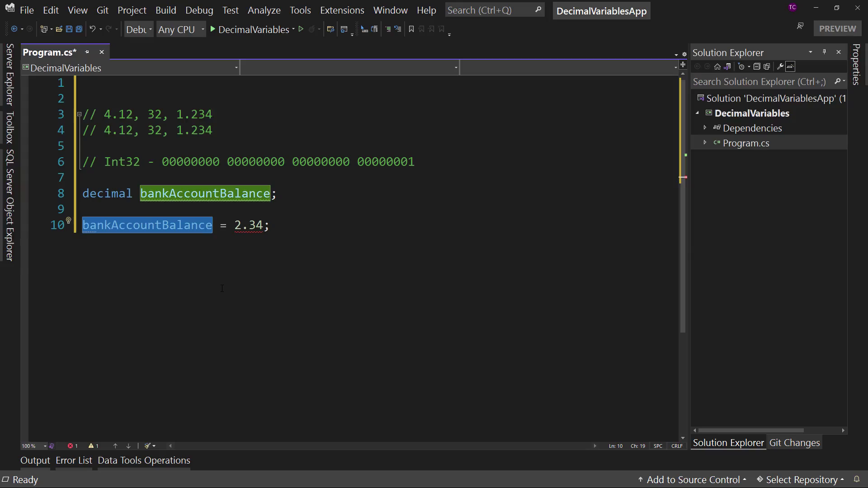Image resolution: width=868 pixels, height=488 pixels.
Task: Expand the Dependencies node
Action: pyautogui.click(x=705, y=128)
